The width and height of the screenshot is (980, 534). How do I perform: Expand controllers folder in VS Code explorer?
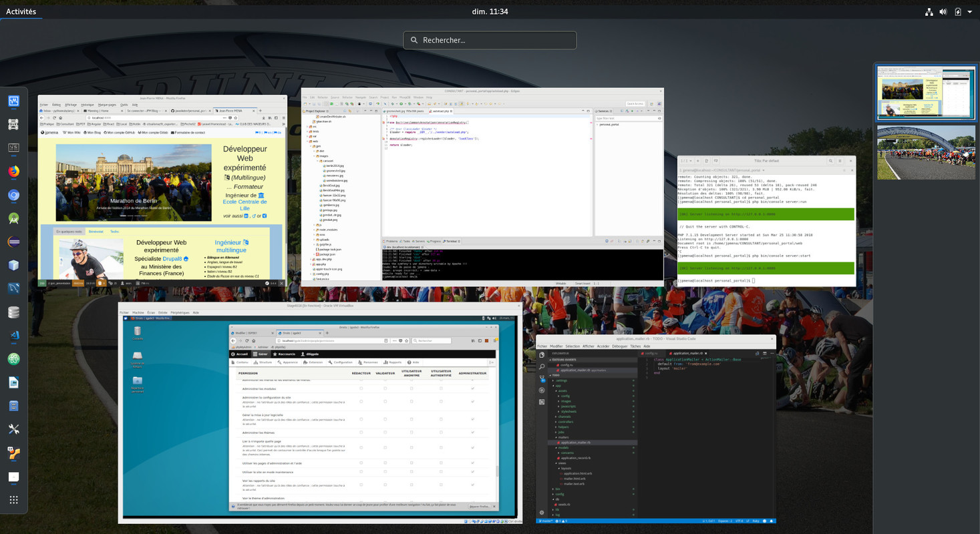[556, 422]
